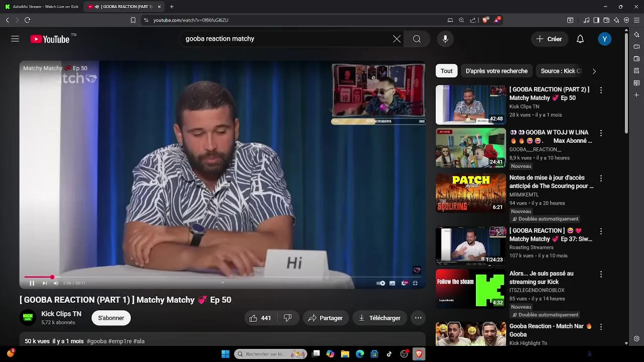
Task: Toggle subtitles in the player
Action: point(392,283)
